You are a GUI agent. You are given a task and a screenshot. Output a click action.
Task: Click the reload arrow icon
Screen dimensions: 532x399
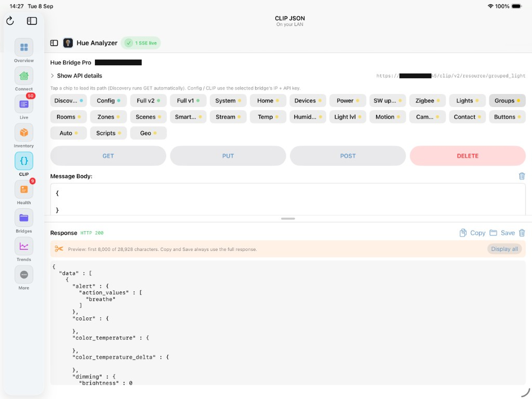(10, 21)
